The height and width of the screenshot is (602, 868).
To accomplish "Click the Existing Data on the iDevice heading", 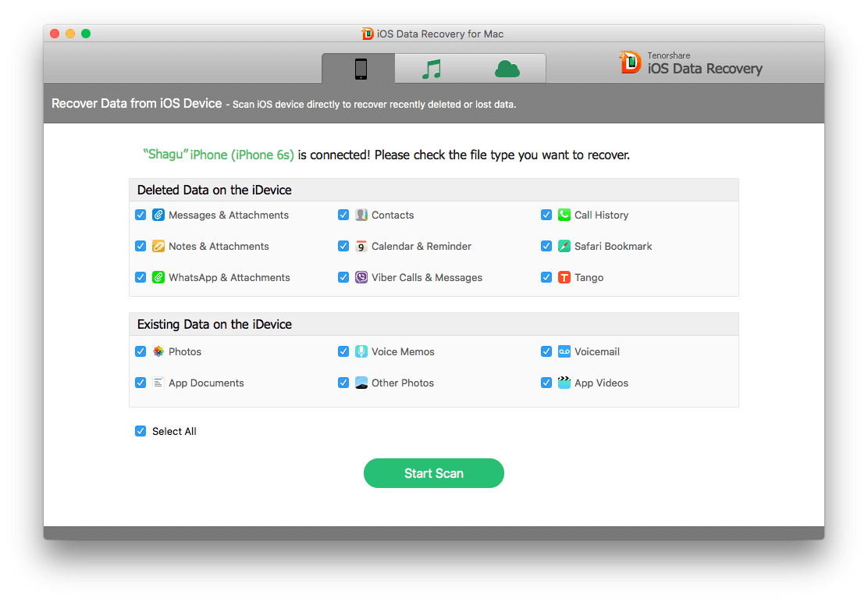I will (214, 324).
